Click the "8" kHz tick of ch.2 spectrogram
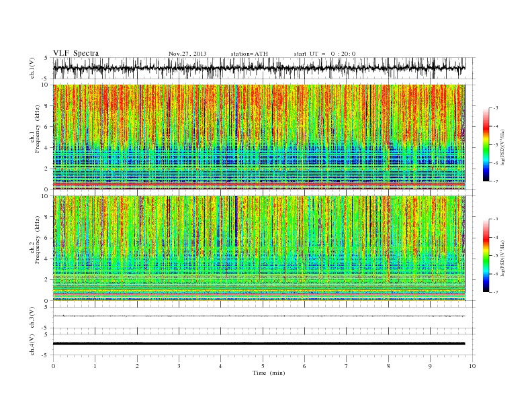The width and height of the screenshot is (532, 411). coord(47,217)
